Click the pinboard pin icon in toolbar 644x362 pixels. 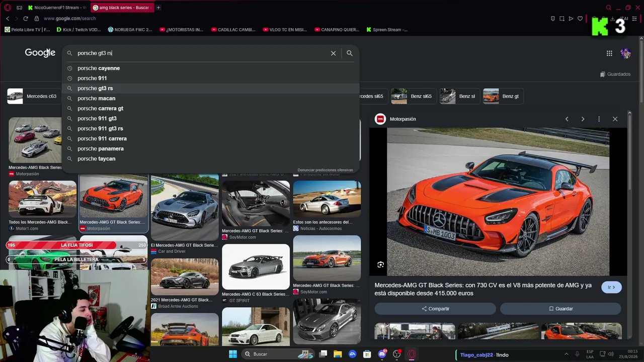coord(552,19)
